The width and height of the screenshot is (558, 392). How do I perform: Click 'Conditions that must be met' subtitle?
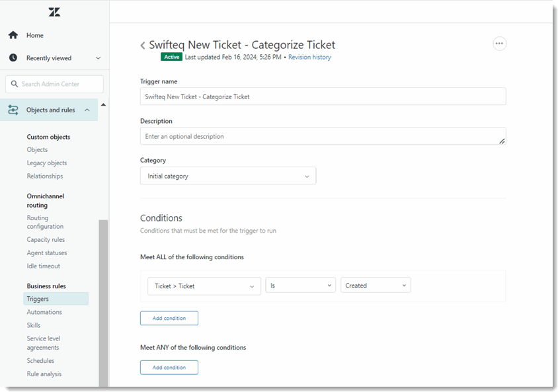[208, 231]
